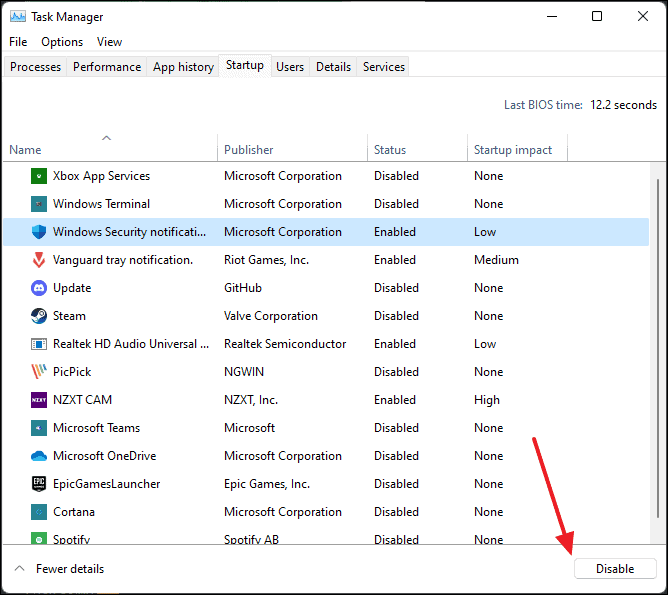This screenshot has height=595, width=668.
Task: Click the Windows Terminal row icon
Action: [x=39, y=204]
